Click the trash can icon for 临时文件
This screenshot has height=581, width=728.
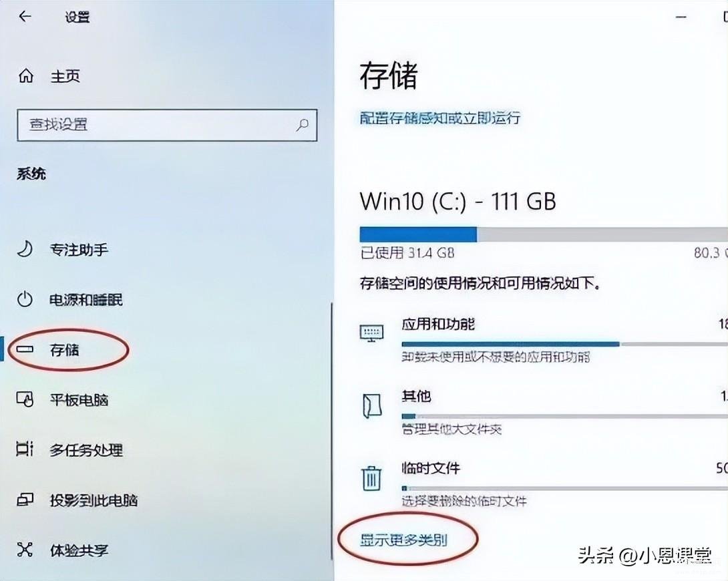tap(371, 478)
